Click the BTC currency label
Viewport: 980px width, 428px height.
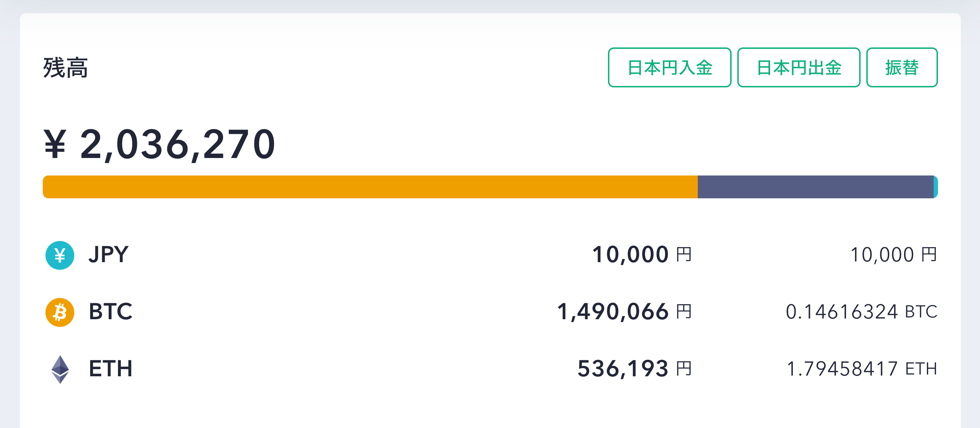tap(111, 311)
